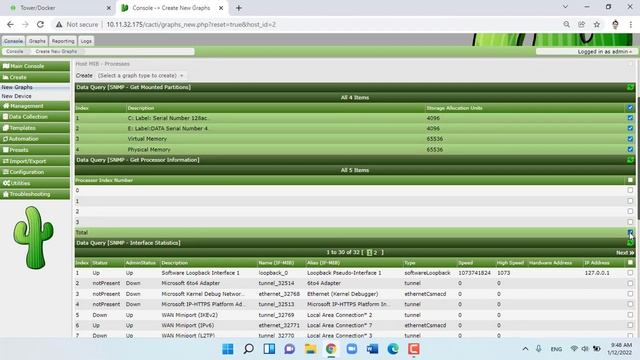The height and width of the screenshot is (360, 640).
Task: Sort interfaces by Status column
Action: click(100, 263)
